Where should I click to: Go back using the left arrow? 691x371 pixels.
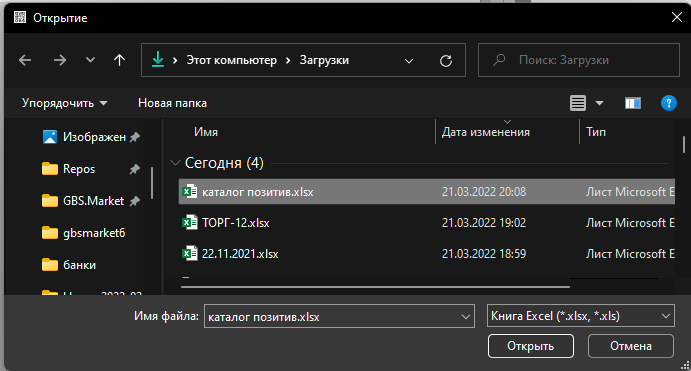pos(25,60)
